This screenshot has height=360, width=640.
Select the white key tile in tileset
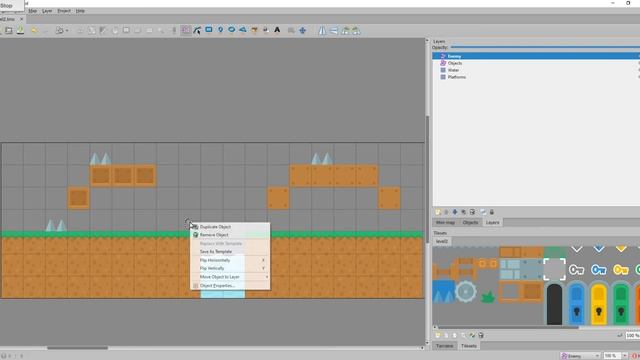[576, 270]
